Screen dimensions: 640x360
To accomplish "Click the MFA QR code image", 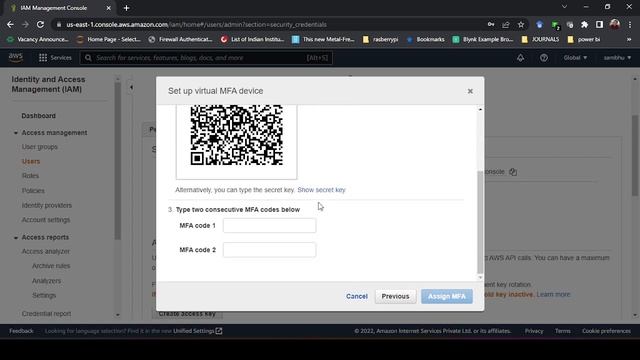I will 237,135.
